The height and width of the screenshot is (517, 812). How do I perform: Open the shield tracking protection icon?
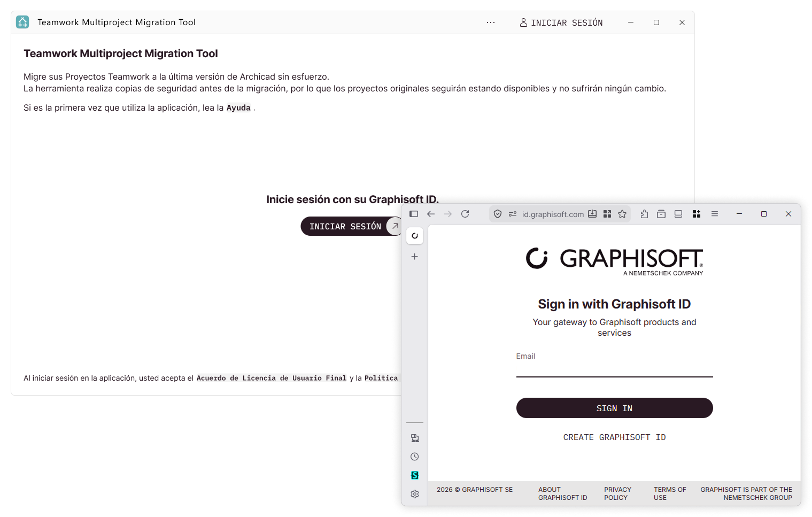[x=498, y=214]
